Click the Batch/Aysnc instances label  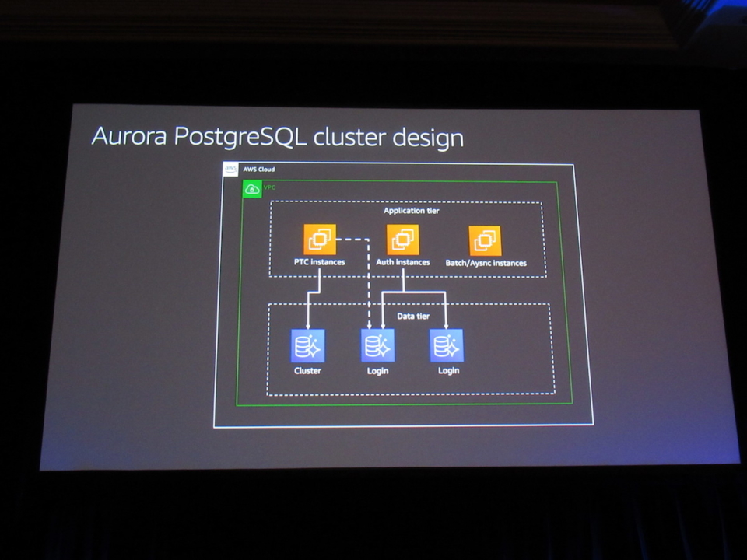[x=486, y=263]
